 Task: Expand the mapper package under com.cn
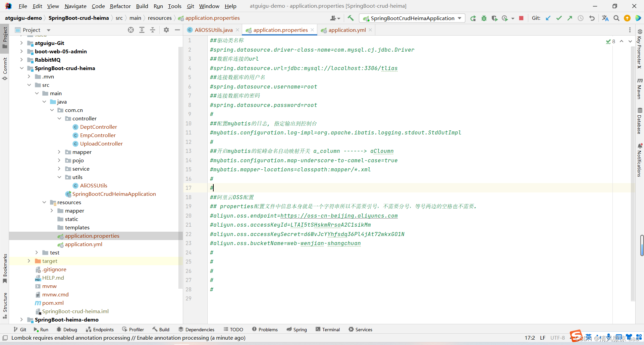59,152
